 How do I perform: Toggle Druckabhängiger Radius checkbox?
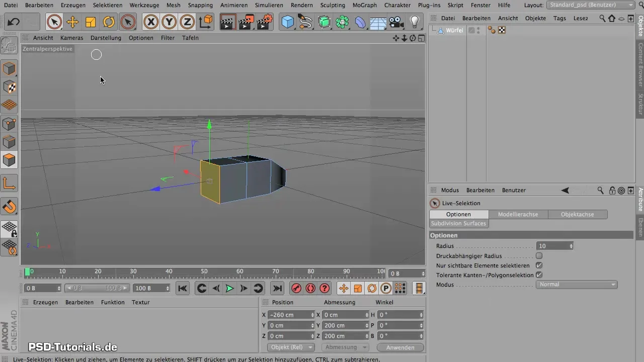coord(539,256)
